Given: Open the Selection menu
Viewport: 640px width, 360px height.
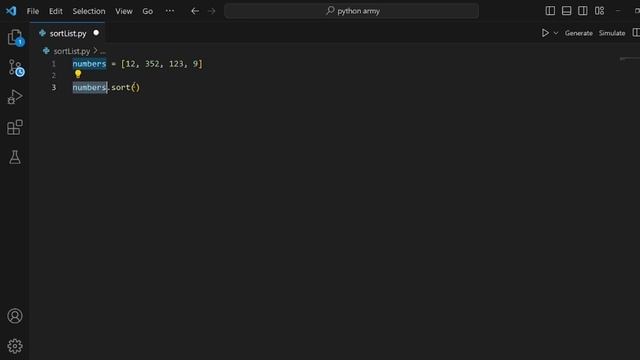Looking at the screenshot, I should tap(89, 11).
